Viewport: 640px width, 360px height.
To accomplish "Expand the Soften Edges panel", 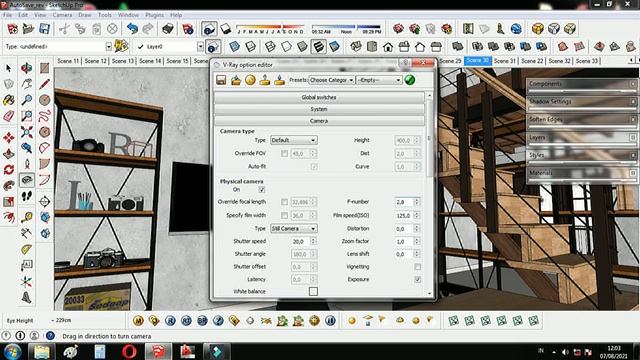I will (582, 120).
